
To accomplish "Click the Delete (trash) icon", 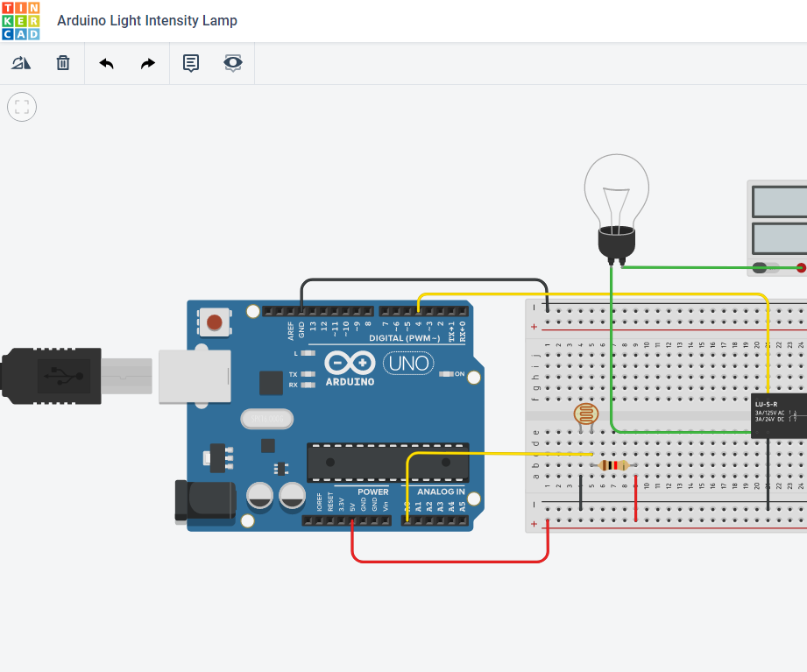I will [62, 62].
